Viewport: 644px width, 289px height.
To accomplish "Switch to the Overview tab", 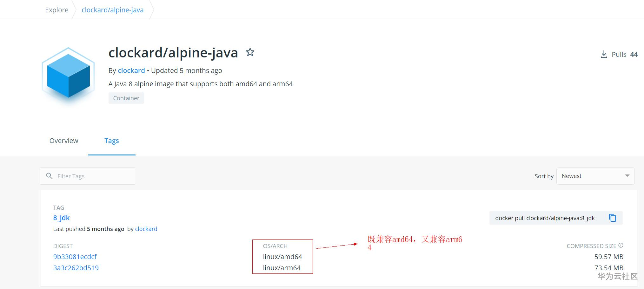I will (x=64, y=141).
